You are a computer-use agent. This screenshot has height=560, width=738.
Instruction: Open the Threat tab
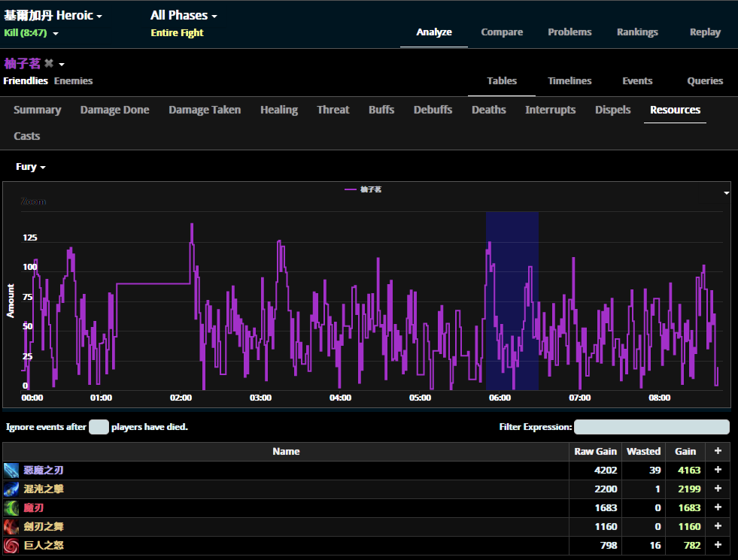[x=333, y=110]
